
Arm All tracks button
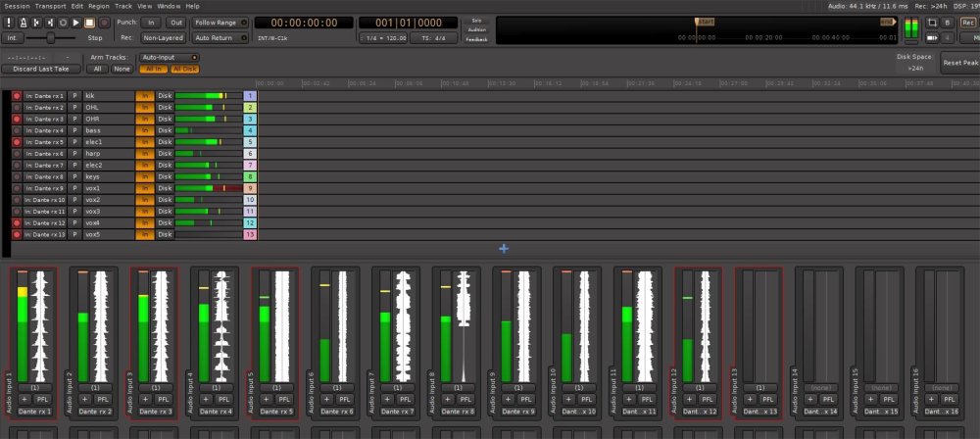coord(97,69)
